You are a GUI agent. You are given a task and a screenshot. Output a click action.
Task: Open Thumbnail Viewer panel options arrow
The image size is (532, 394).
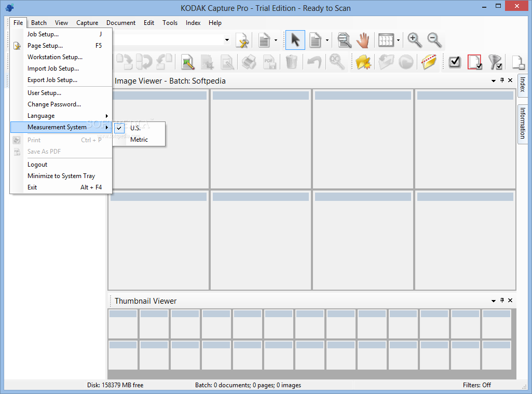point(493,301)
